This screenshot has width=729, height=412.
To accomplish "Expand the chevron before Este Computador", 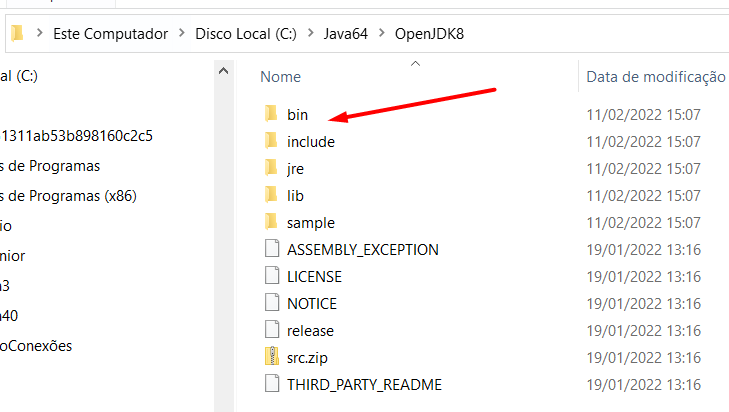I will 40,33.
